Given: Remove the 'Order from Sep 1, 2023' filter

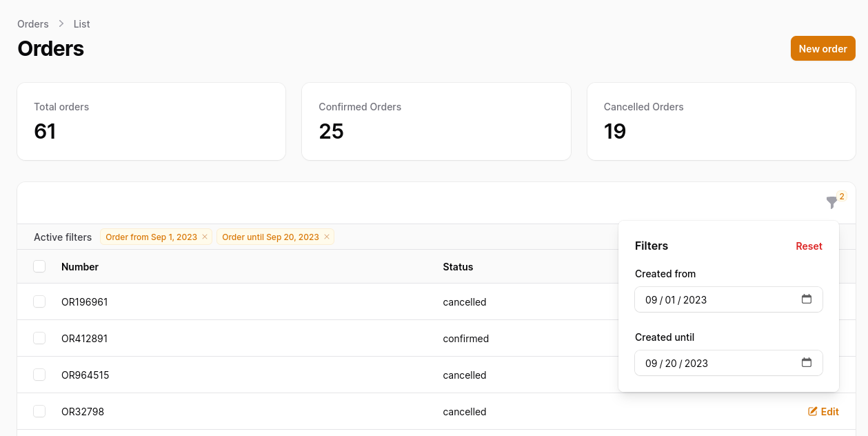Looking at the screenshot, I should click(x=205, y=237).
